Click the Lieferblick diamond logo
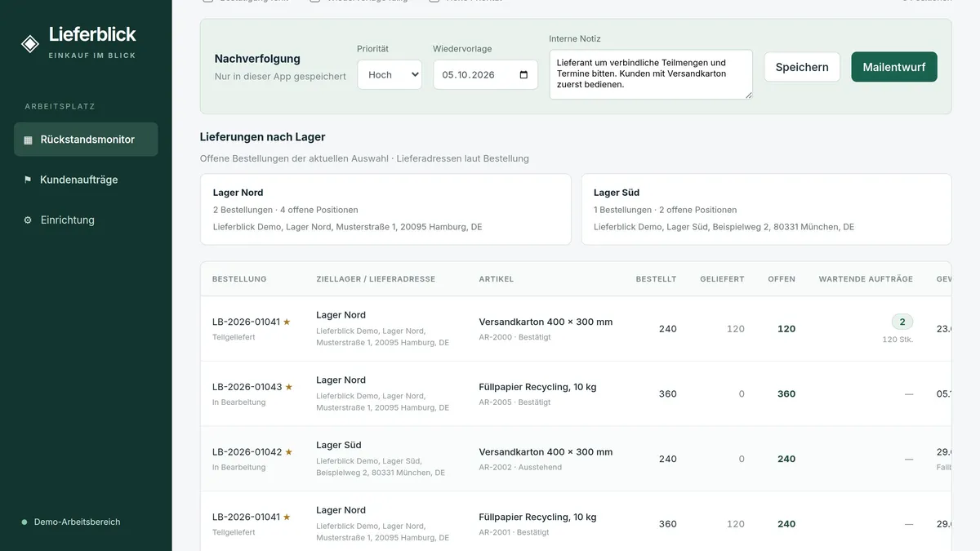980x551 pixels. click(30, 44)
